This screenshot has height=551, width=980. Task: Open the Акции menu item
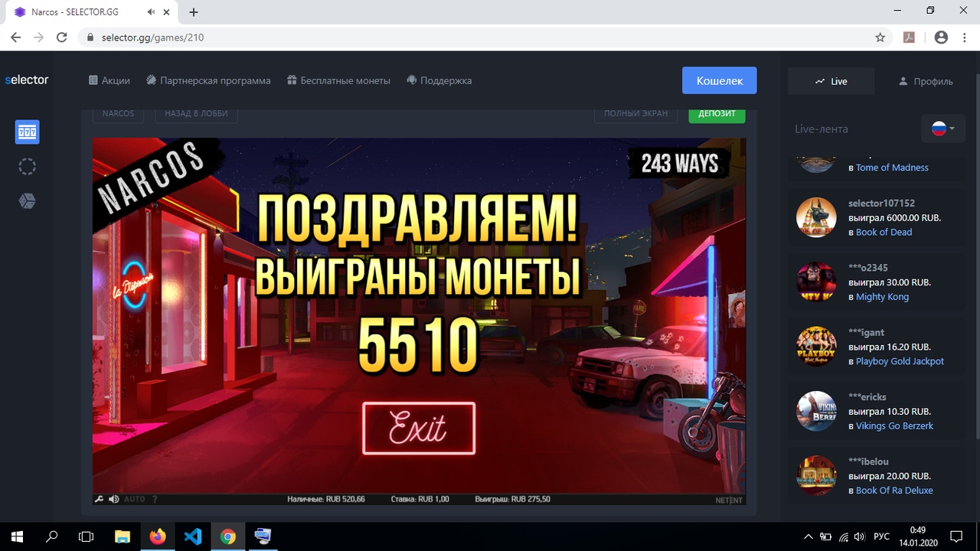pyautogui.click(x=109, y=80)
